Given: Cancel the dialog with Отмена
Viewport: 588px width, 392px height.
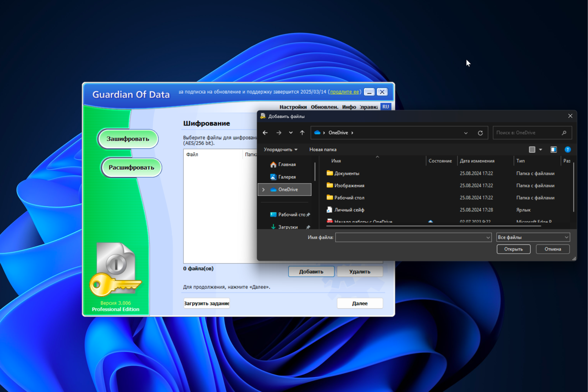Looking at the screenshot, I should [553, 249].
